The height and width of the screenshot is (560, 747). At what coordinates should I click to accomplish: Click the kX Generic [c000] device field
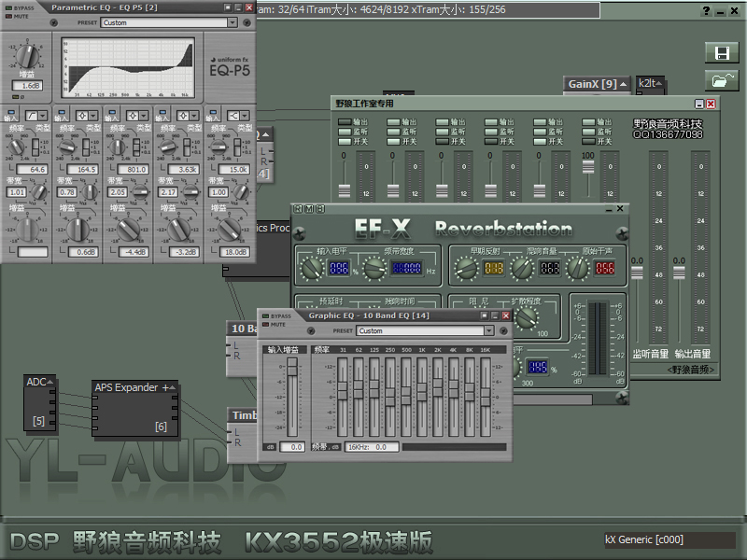coord(669,539)
